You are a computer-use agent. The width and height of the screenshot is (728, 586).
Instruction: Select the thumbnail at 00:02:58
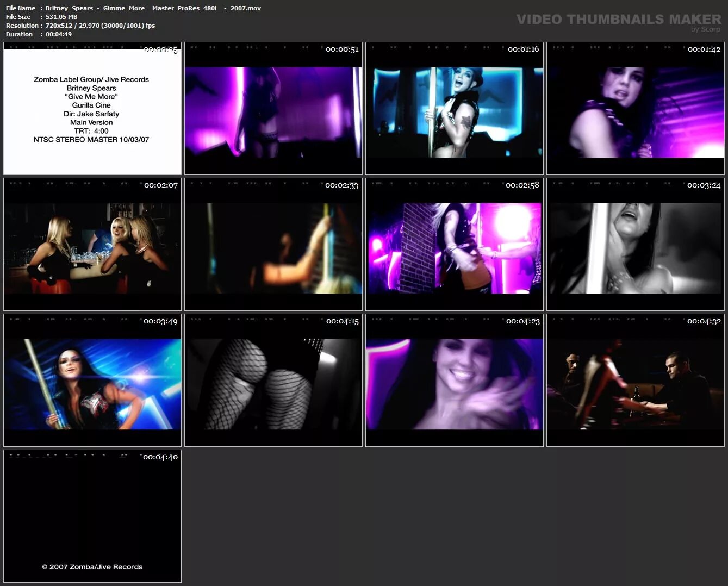tap(455, 244)
